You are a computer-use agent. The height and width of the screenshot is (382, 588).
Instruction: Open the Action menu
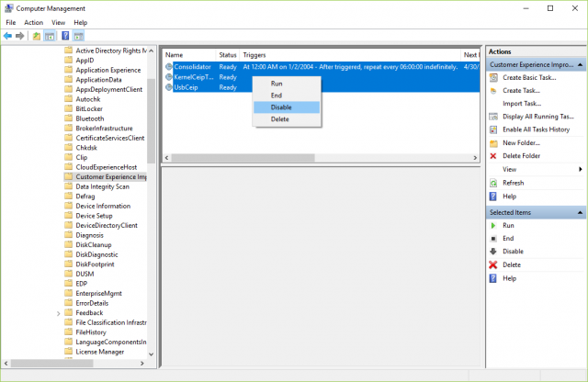(33, 22)
